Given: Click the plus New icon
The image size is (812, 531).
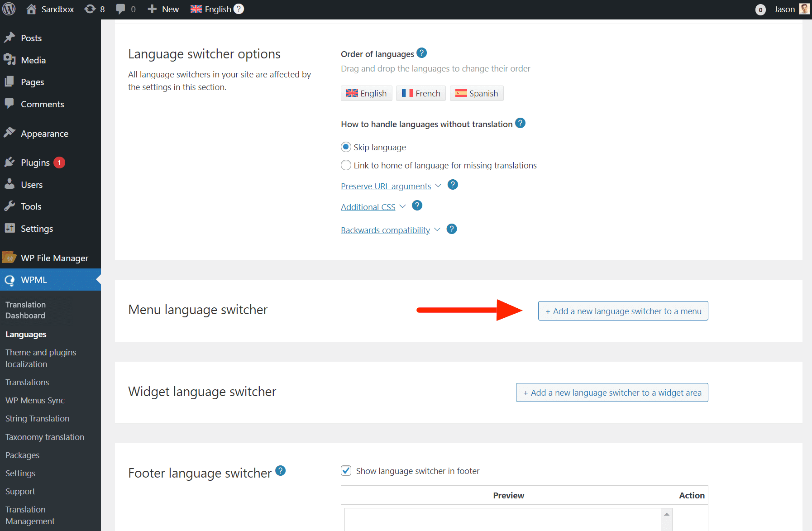Looking at the screenshot, I should click(152, 9).
